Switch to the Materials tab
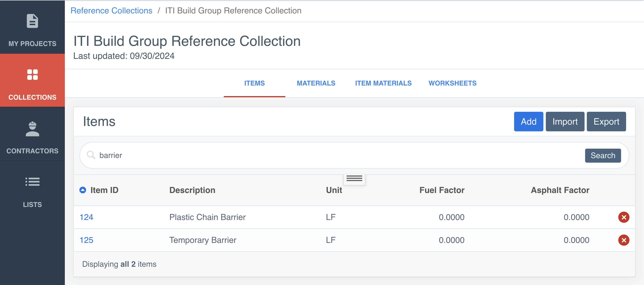 click(316, 83)
